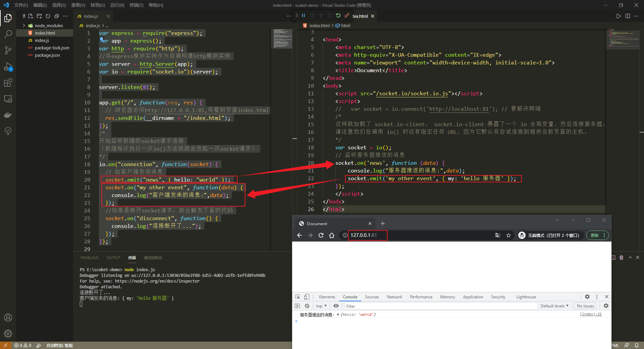Open the Search view in the activity bar
This screenshot has height=349, width=644.
(8, 34)
